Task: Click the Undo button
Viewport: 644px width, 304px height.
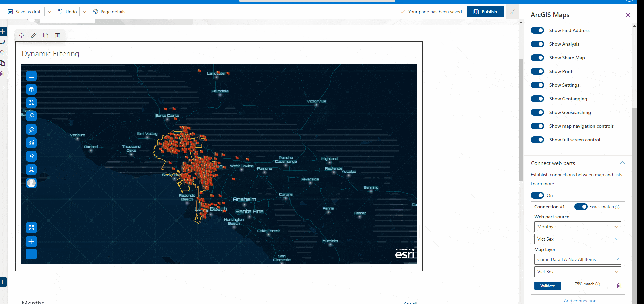Action: 67,12
